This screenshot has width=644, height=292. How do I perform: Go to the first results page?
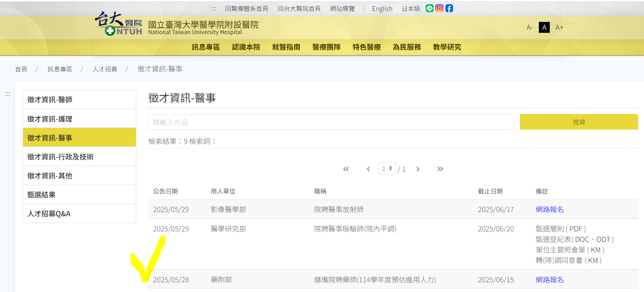346,169
